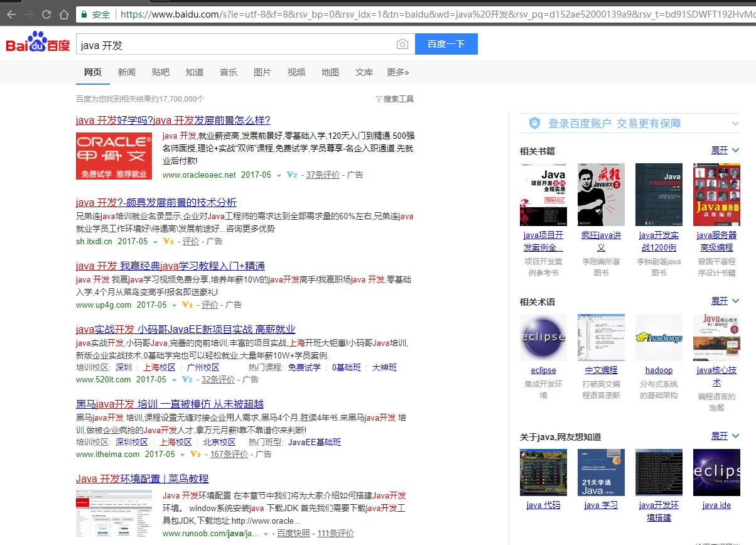Click the 搜索工具 filter tool
The width and height of the screenshot is (756, 545).
pos(394,99)
